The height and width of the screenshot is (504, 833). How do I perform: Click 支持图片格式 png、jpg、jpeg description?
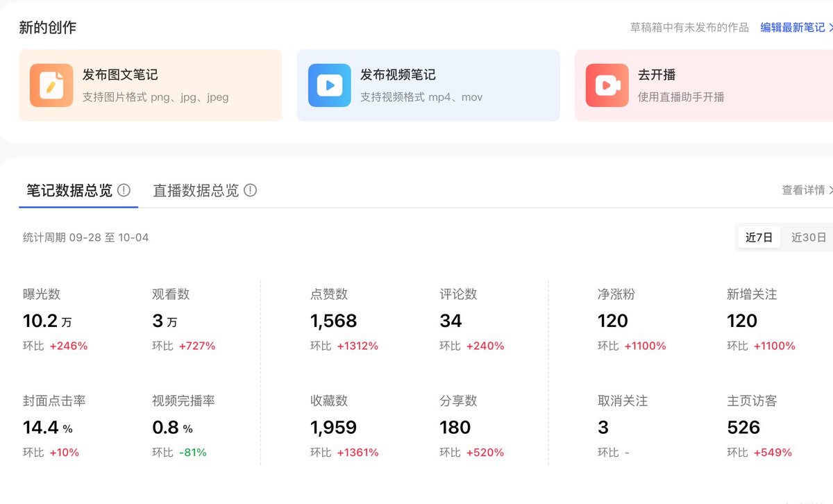pyautogui.click(x=155, y=97)
